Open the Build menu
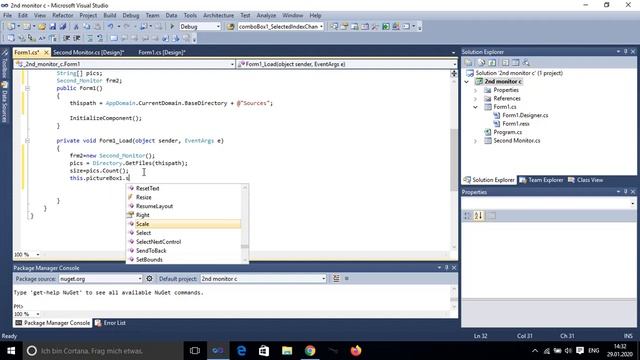 (x=109, y=15)
